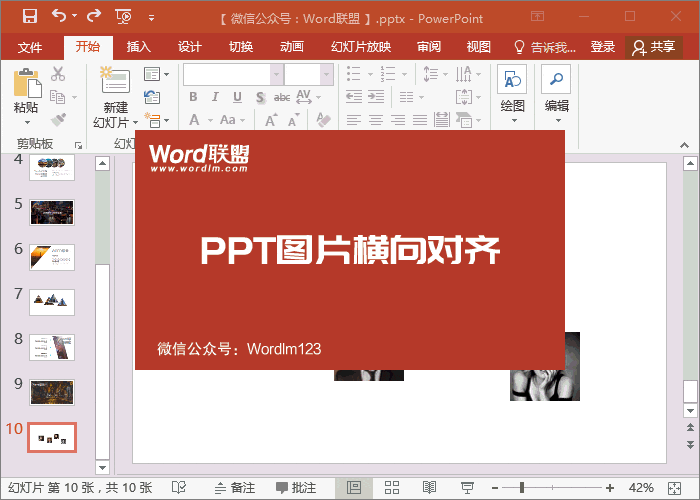Viewport: 700px width, 500px height.
Task: Toggle italic formatting
Action: pos(215,96)
